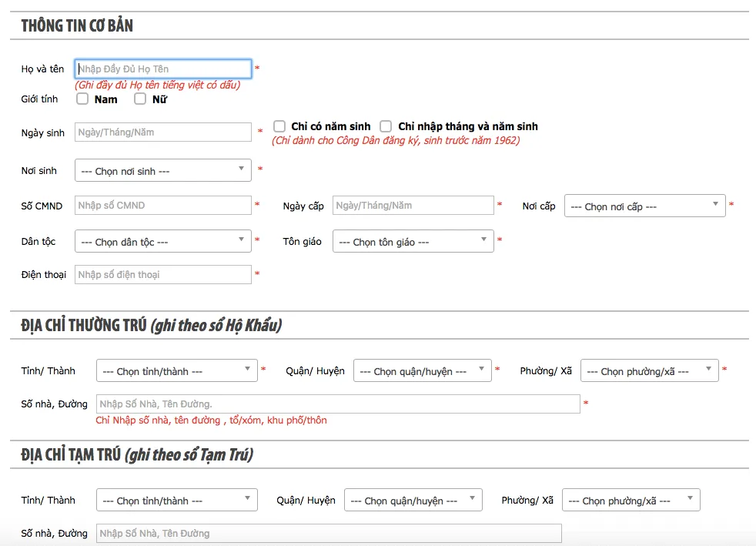Enable 'Chỉ có năm sinh' checkbox

[x=279, y=126]
